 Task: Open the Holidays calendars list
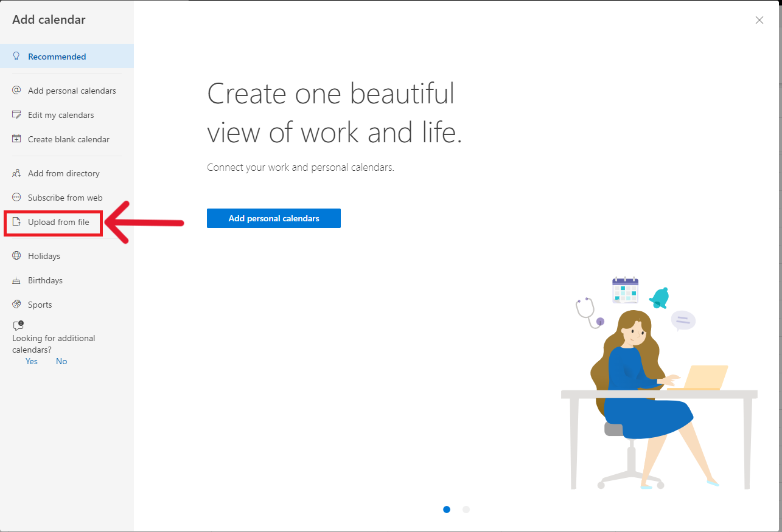[x=67, y=256]
